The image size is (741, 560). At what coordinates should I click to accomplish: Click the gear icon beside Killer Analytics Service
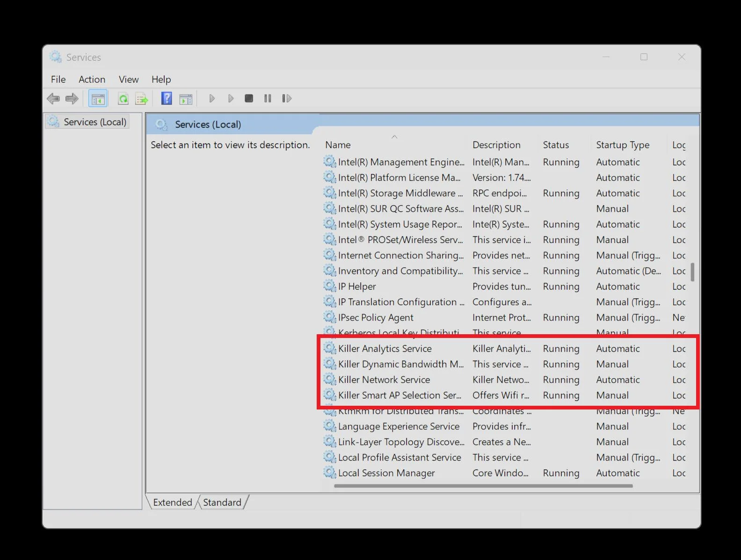[330, 348]
